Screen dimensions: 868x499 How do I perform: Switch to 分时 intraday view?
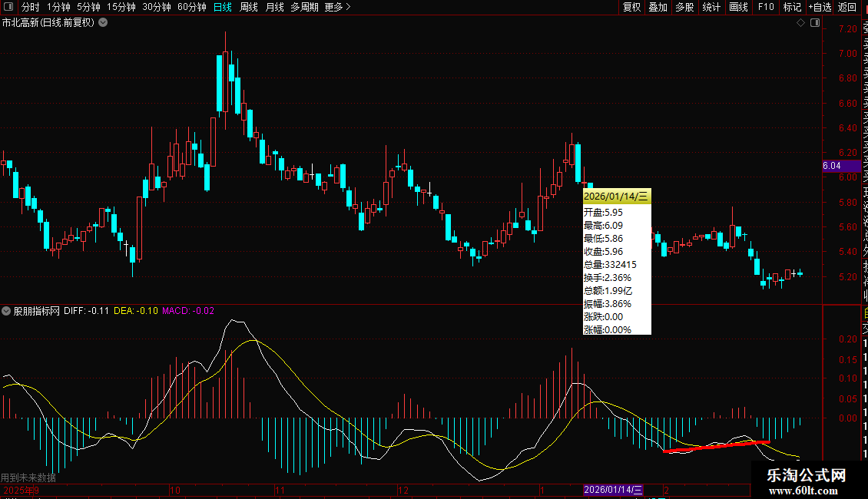31,7
